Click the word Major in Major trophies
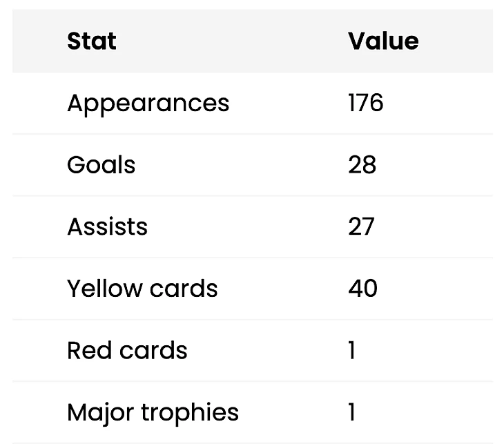 pyautogui.click(x=101, y=413)
